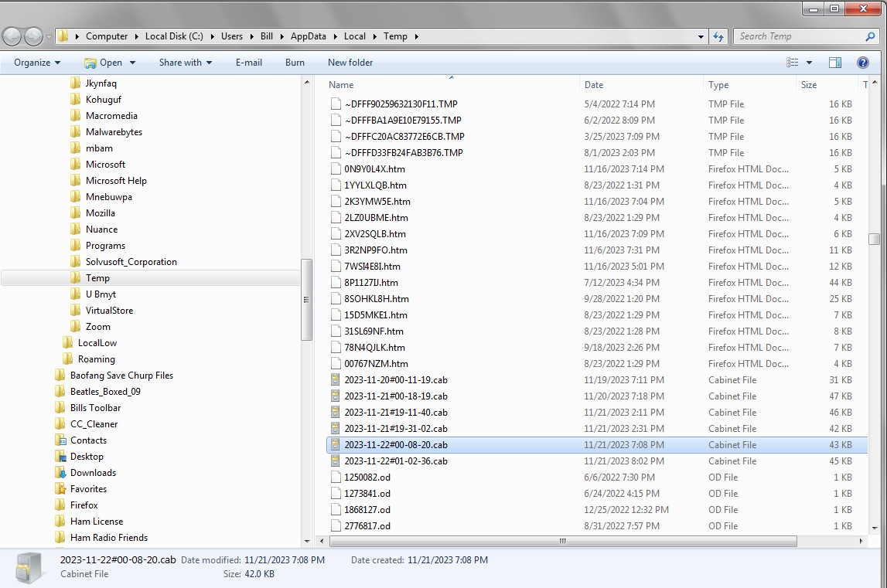The width and height of the screenshot is (887, 588).
Task: Click the Refresh button beside address bar
Action: point(719,36)
